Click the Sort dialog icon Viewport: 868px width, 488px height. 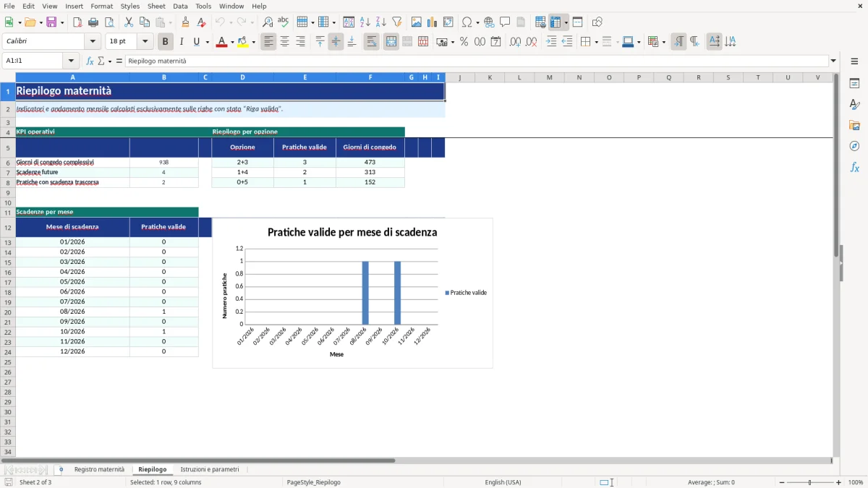(x=349, y=22)
